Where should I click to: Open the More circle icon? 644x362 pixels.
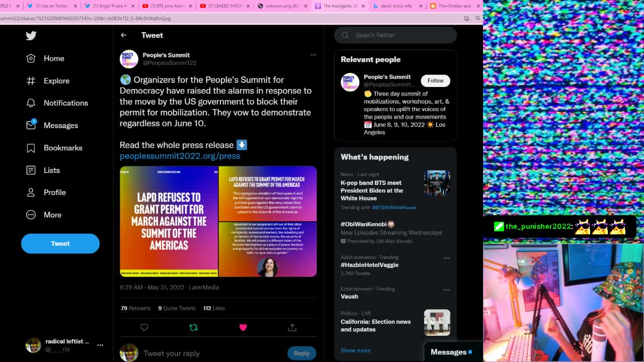[x=31, y=215]
